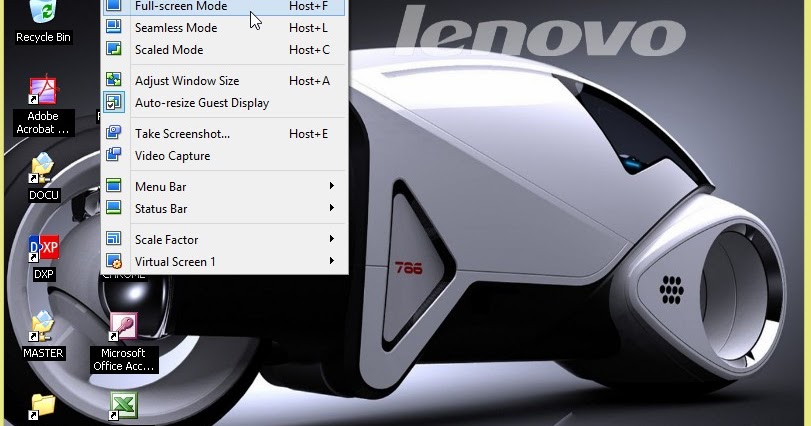The height and width of the screenshot is (426, 811).
Task: Click the Video Capture icon
Action: pos(113,155)
